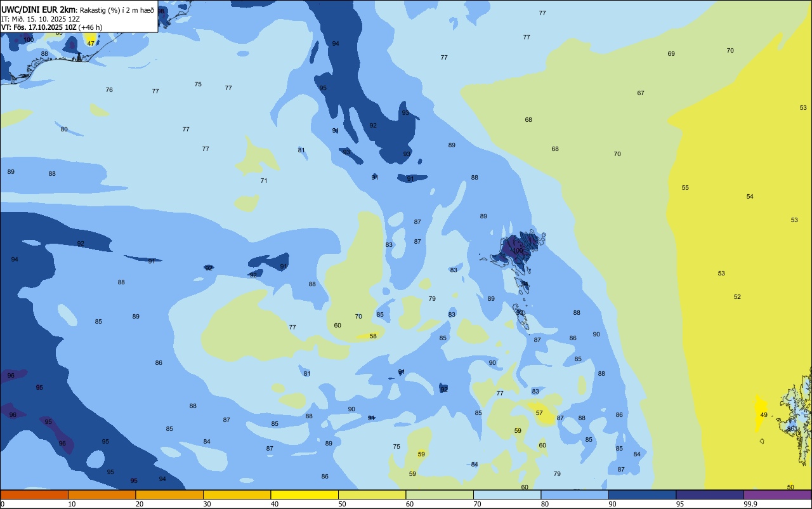The width and height of the screenshot is (812, 509).
Task: Click the '20' tick on the color scale
Action: tap(140, 504)
